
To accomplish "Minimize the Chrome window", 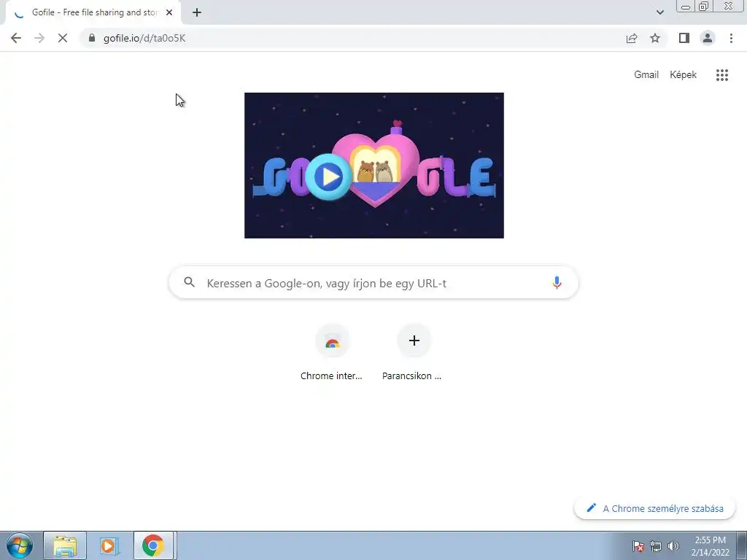I will pyautogui.click(x=686, y=6).
